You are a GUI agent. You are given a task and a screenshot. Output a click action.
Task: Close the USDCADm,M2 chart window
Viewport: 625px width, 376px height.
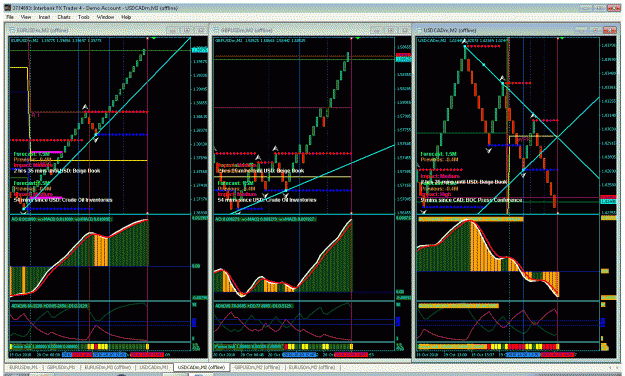pos(610,30)
